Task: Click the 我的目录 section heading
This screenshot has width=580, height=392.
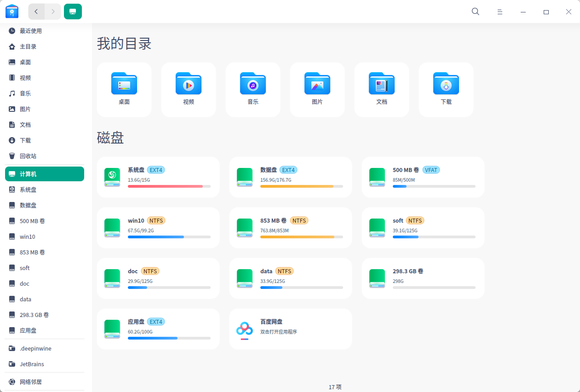Action: 124,44
